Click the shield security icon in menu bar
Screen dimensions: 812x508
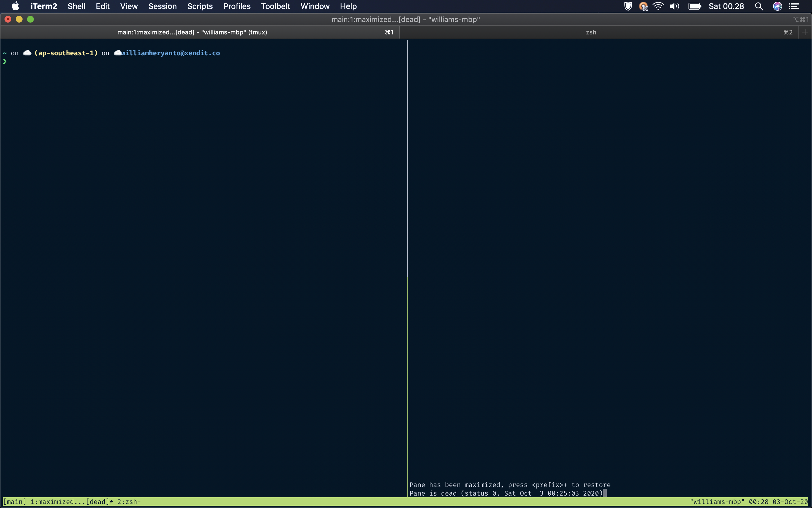[x=628, y=6]
